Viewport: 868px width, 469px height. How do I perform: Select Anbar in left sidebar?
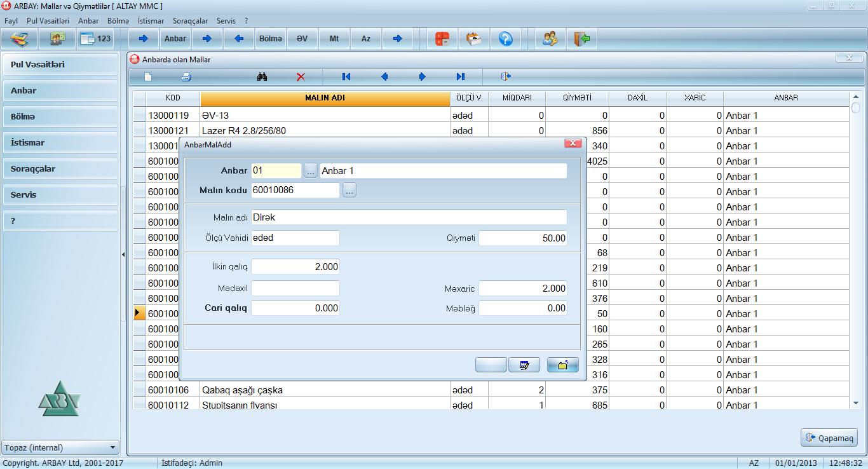pyautogui.click(x=60, y=90)
